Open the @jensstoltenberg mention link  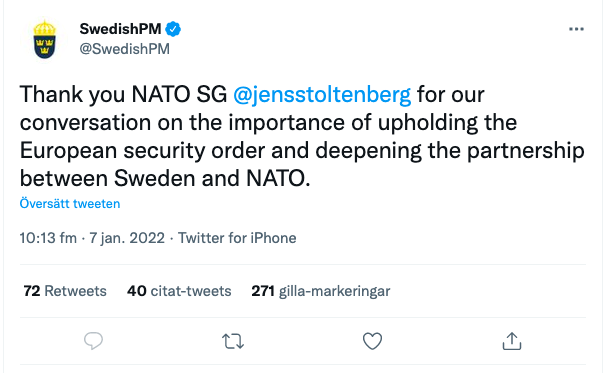pos(322,95)
